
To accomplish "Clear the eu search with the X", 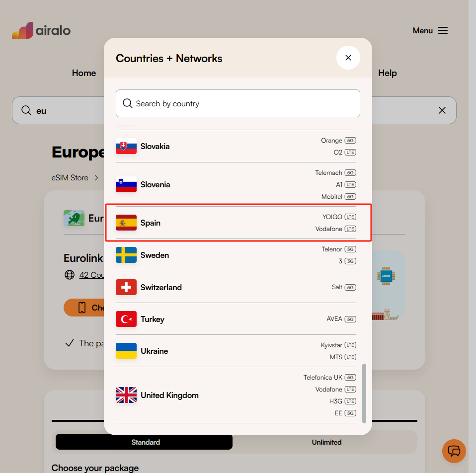I will coord(442,110).
